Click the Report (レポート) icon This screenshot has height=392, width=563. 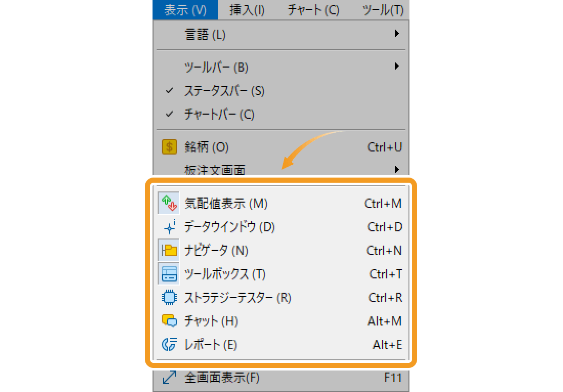[169, 344]
